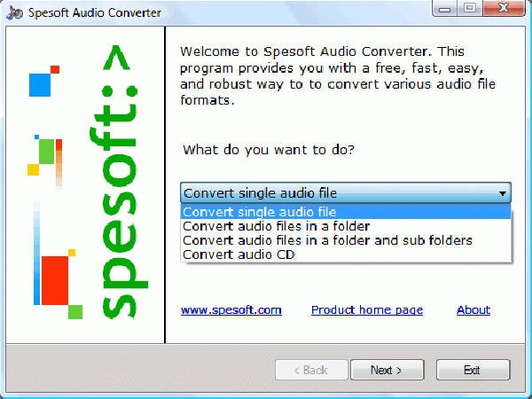Image resolution: width=532 pixels, height=399 pixels.
Task: Click the blue square at top of logo
Action: point(40,84)
